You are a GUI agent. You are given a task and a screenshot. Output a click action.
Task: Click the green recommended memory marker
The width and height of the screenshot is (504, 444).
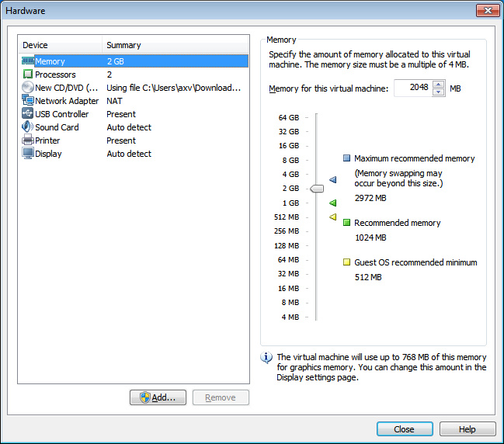click(x=333, y=203)
